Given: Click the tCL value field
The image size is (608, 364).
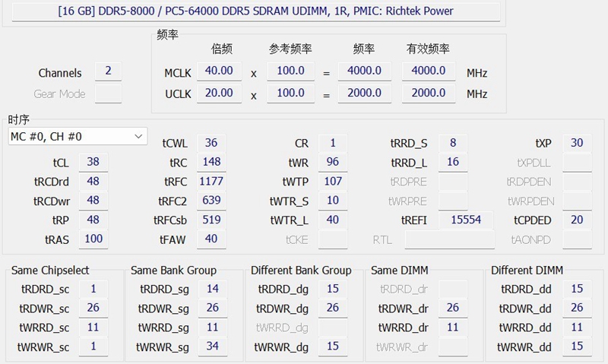Looking at the screenshot, I should coord(93,162).
